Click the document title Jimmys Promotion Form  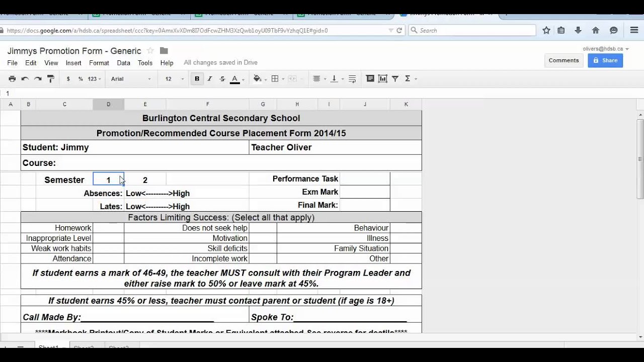pyautogui.click(x=74, y=51)
